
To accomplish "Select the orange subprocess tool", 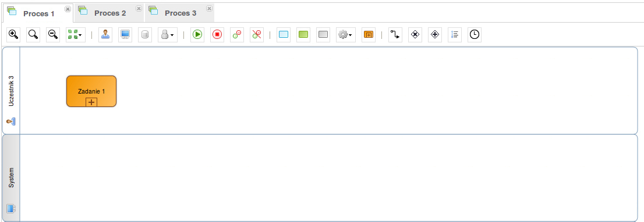I will coord(369,35).
